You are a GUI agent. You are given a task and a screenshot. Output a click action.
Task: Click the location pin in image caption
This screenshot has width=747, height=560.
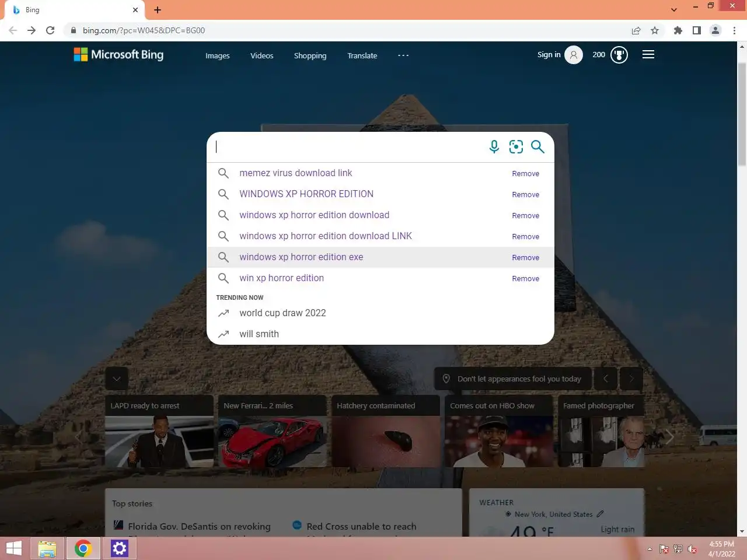click(x=446, y=379)
